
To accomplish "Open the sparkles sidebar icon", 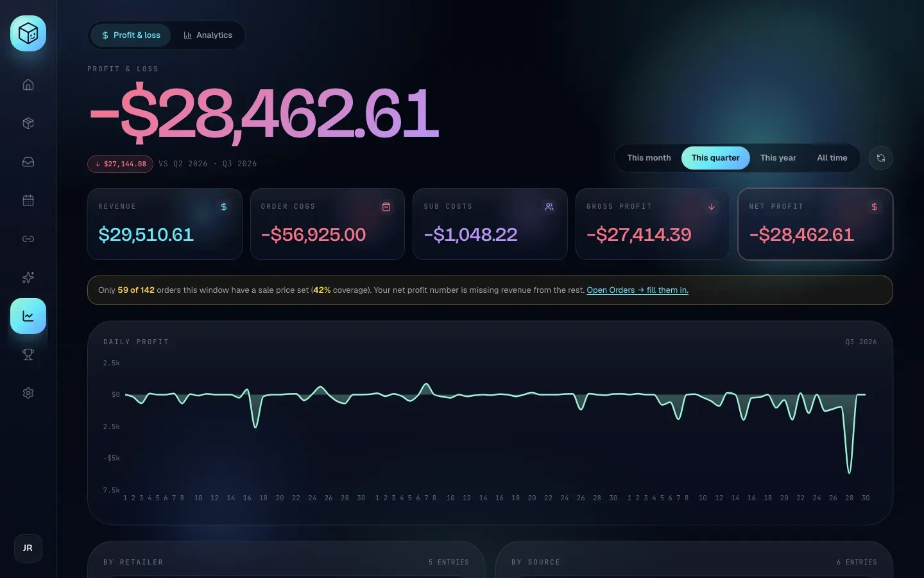I will tap(28, 277).
